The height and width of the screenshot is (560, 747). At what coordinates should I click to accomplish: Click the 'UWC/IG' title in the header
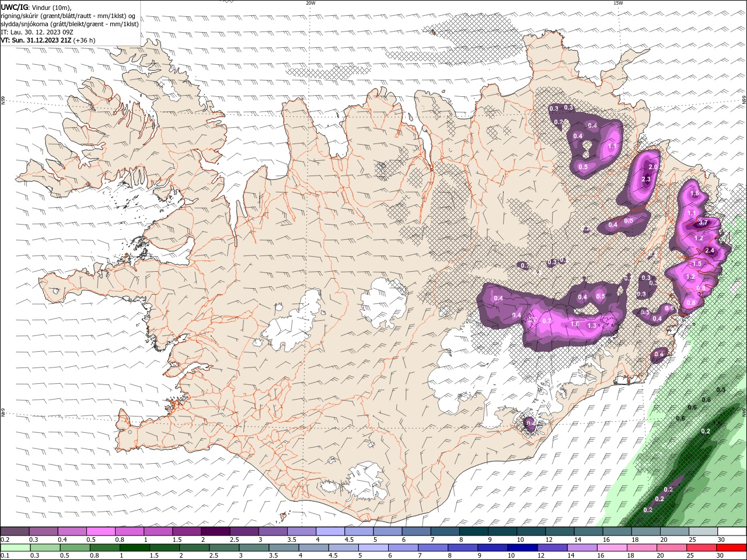(14, 7)
